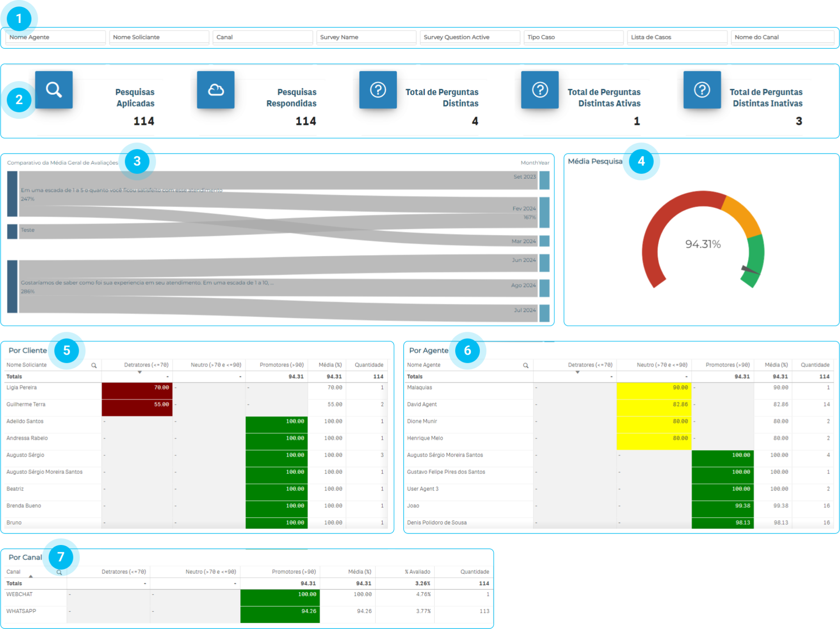
Task: Click the search icon in Canal column
Action: click(x=59, y=572)
